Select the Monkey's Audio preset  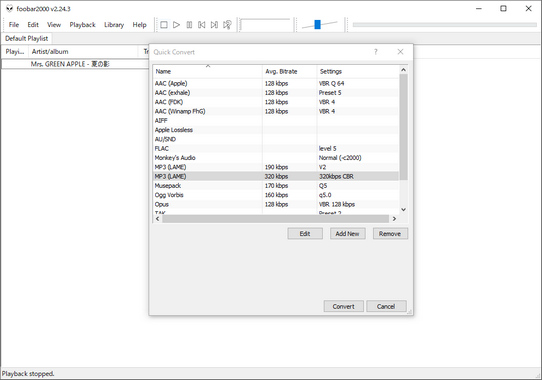[x=276, y=158]
